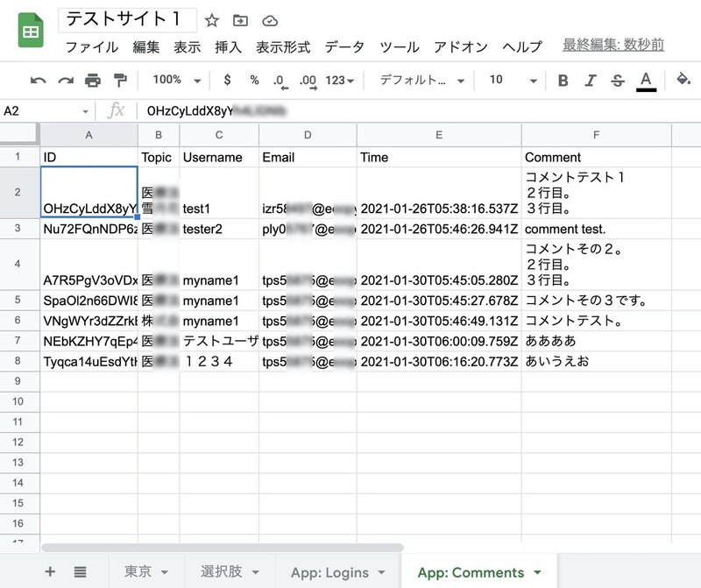The width and height of the screenshot is (701, 588).
Task: Switch to the App: Logins sheet tab
Action: point(330,572)
